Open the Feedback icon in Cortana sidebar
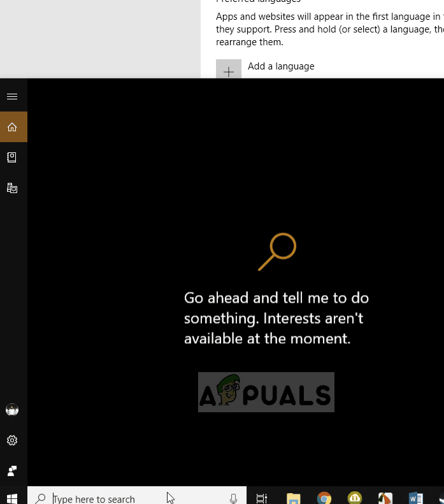Image resolution: width=444 pixels, height=504 pixels. [x=12, y=471]
